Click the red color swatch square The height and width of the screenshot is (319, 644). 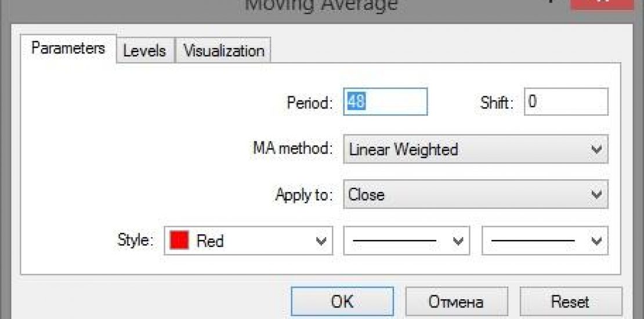(179, 241)
